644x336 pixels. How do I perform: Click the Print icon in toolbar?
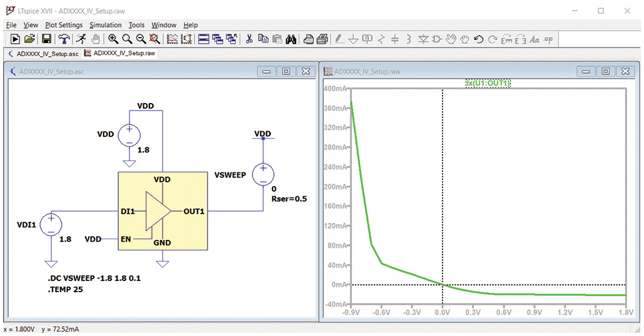309,39
